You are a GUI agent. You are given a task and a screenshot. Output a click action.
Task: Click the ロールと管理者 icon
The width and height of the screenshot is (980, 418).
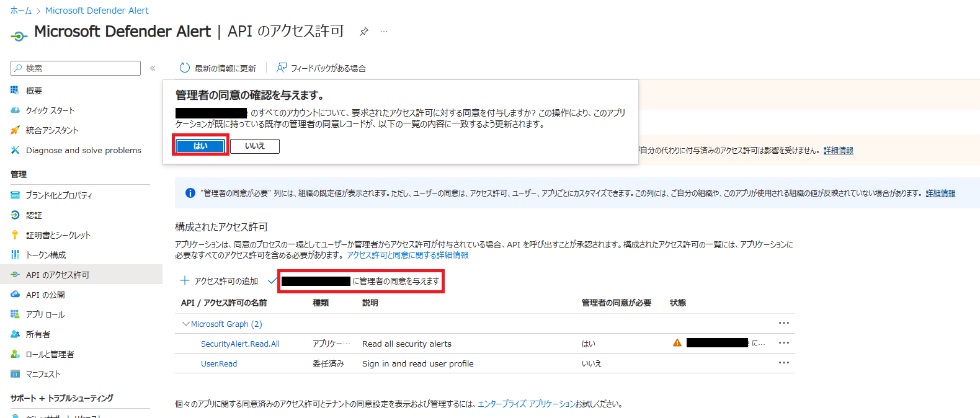[x=15, y=354]
